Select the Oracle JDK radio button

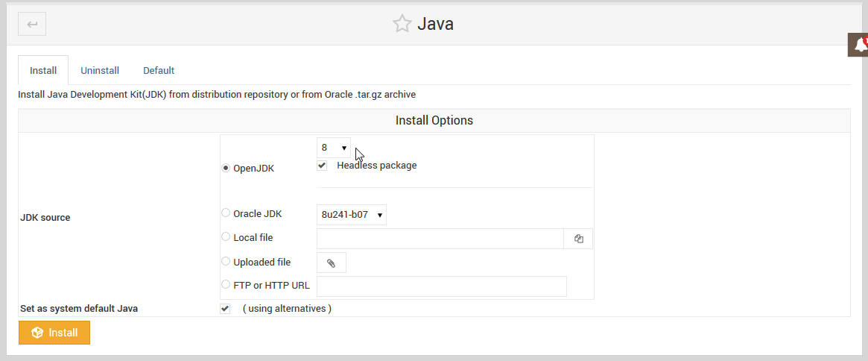coord(226,213)
